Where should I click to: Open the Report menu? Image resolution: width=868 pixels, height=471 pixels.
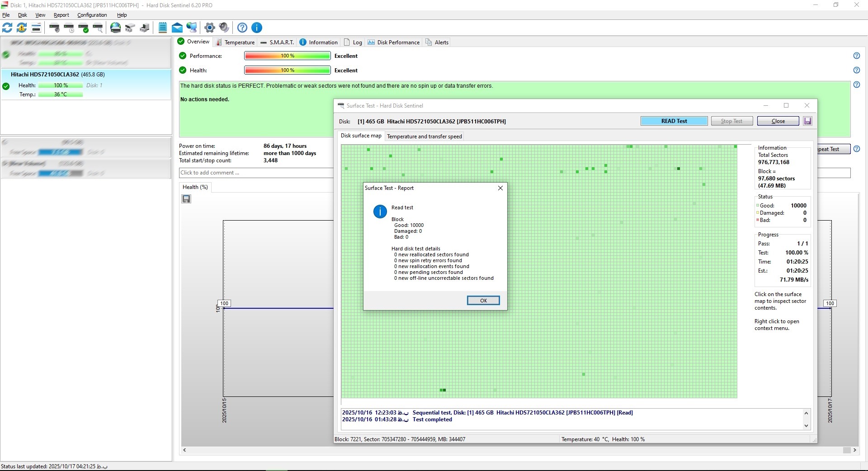point(61,15)
